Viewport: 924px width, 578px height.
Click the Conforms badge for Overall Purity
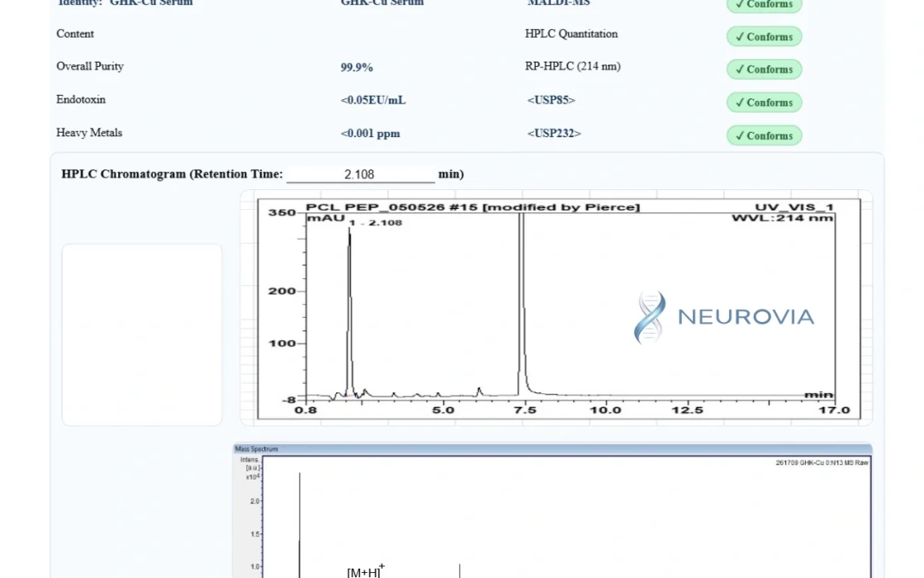pos(764,69)
